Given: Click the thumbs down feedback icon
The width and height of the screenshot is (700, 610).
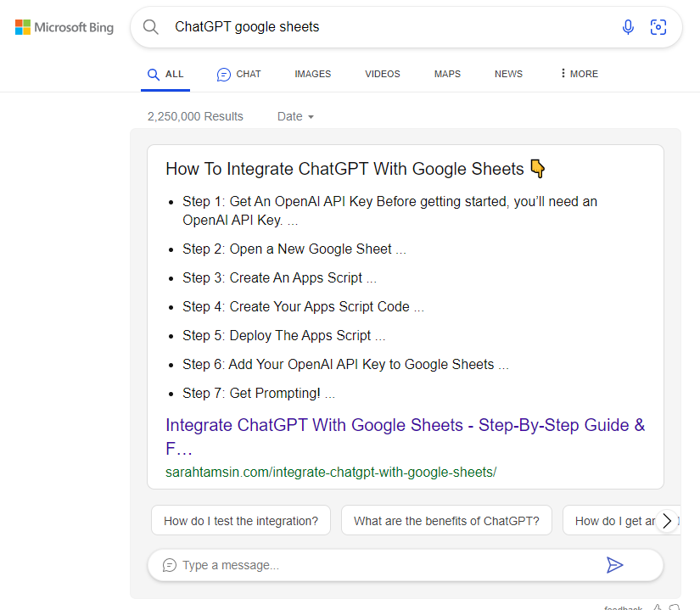Looking at the screenshot, I should click(x=674, y=607).
